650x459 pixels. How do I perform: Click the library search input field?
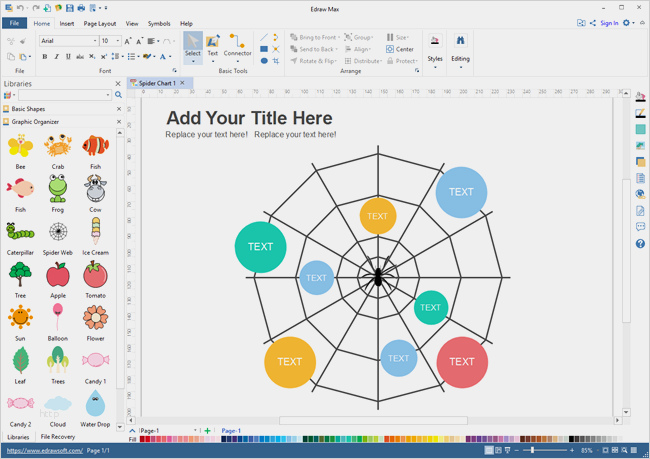click(x=61, y=95)
